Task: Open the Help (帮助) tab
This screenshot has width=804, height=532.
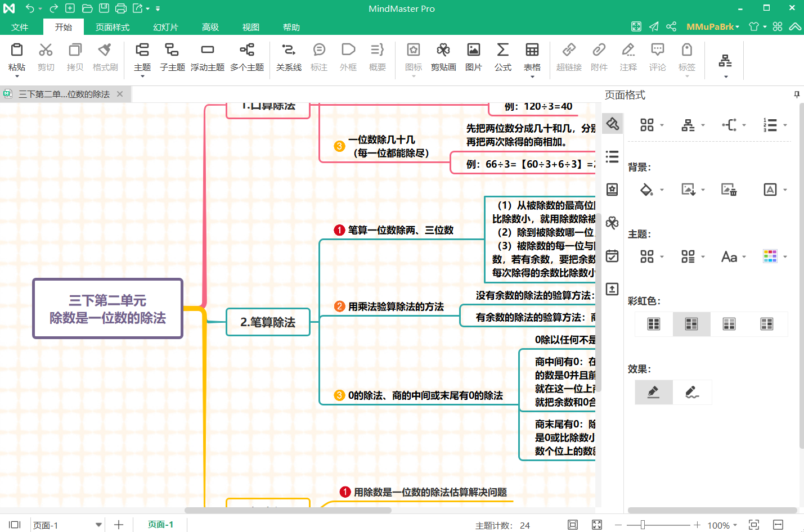Action: (x=291, y=27)
